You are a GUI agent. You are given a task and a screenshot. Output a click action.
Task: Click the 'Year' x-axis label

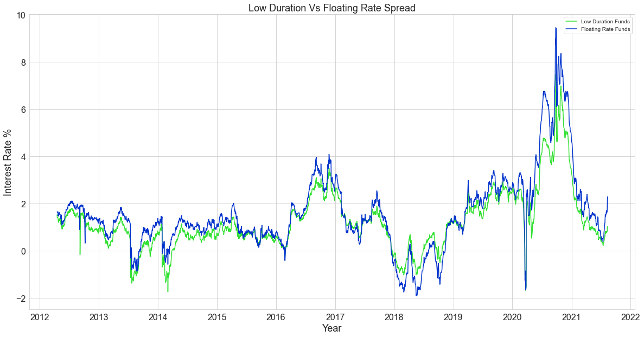[331, 328]
